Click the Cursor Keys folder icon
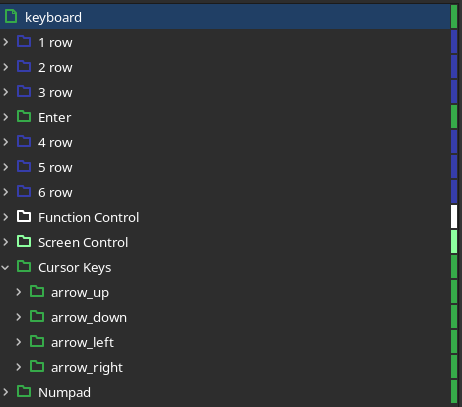 pos(24,266)
